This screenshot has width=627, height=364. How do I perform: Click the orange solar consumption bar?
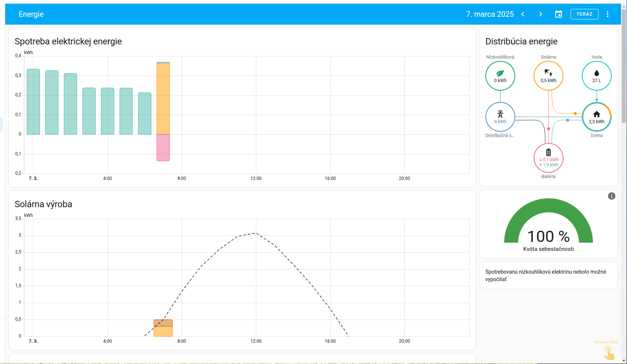point(163,99)
